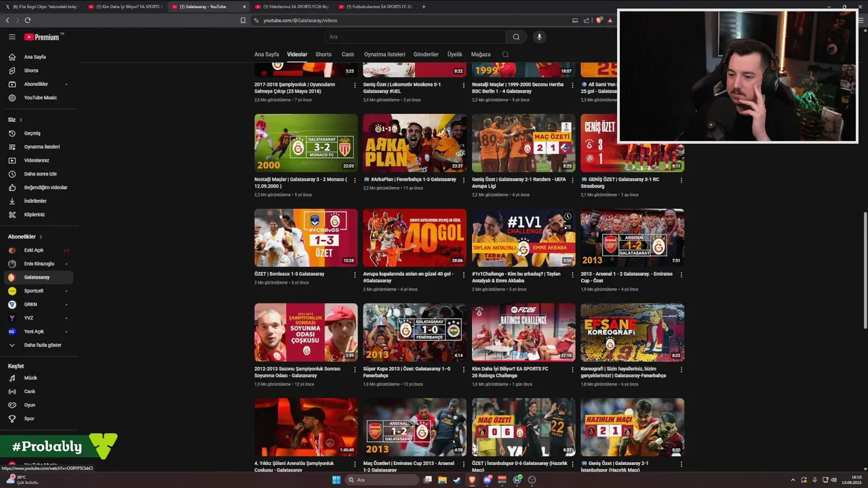
Task: Switch to the Gönderiler channel tab
Action: tap(426, 54)
